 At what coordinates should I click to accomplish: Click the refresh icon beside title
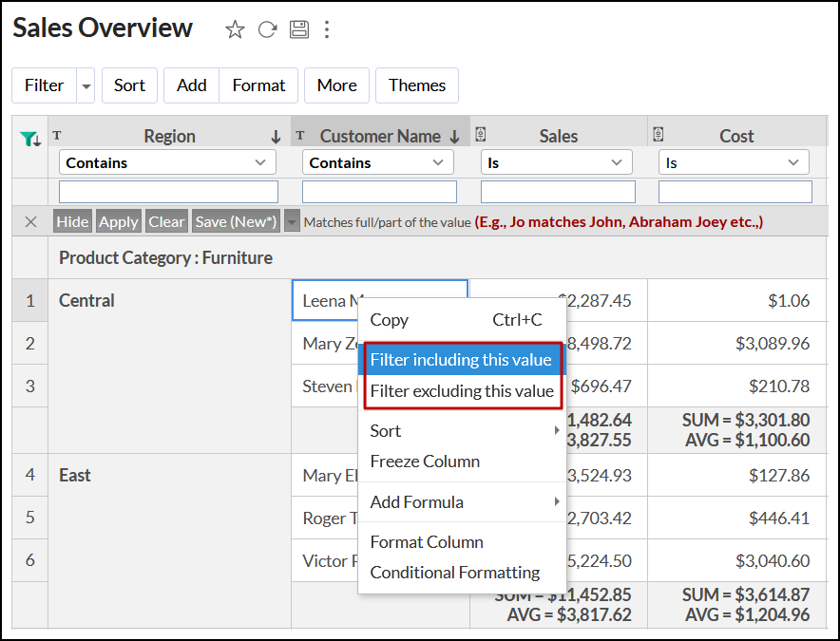tap(268, 29)
